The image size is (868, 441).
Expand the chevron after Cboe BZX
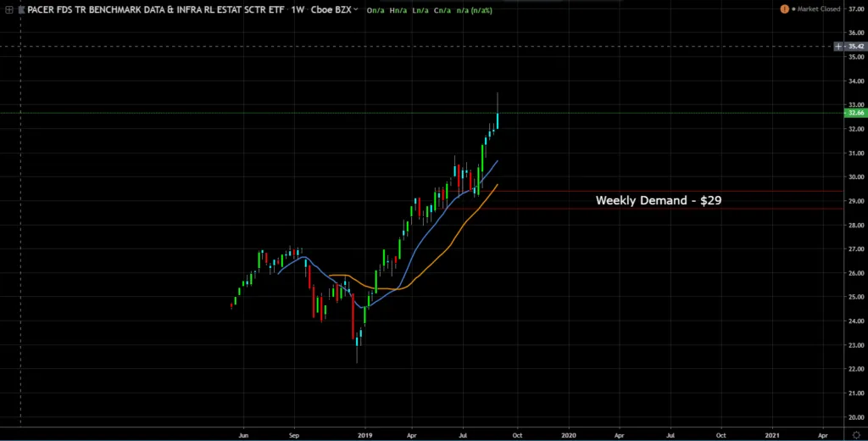pos(355,9)
